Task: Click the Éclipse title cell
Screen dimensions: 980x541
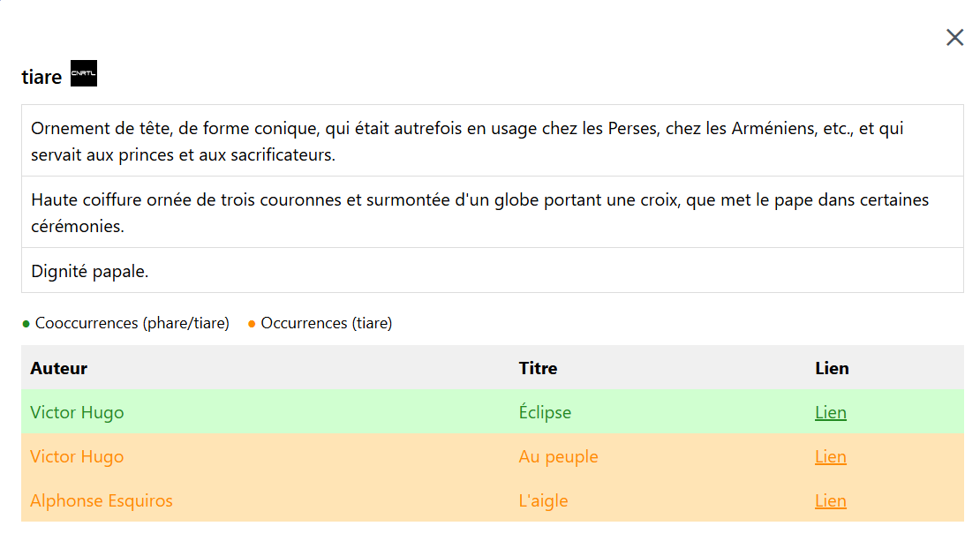Action: tap(545, 412)
